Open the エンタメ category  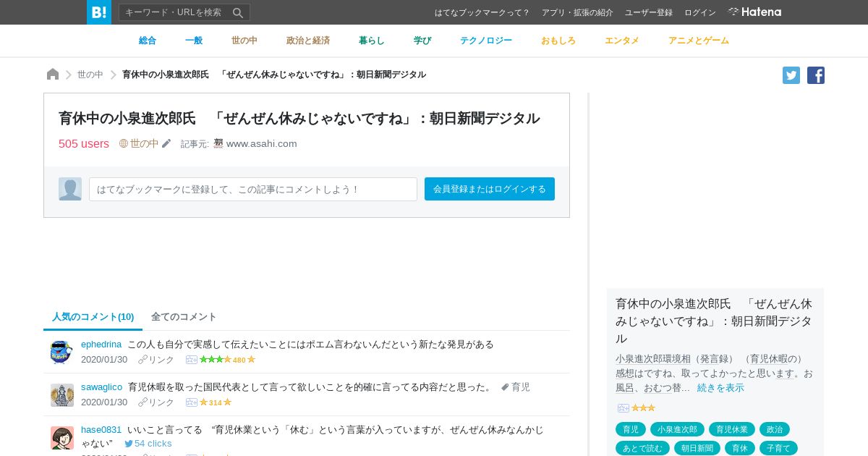(622, 41)
